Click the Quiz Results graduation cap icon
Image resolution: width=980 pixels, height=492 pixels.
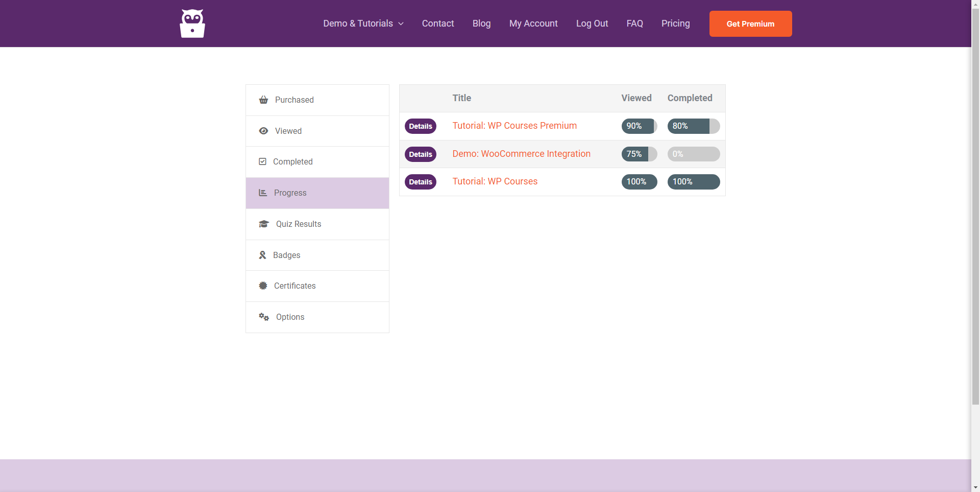(x=264, y=224)
